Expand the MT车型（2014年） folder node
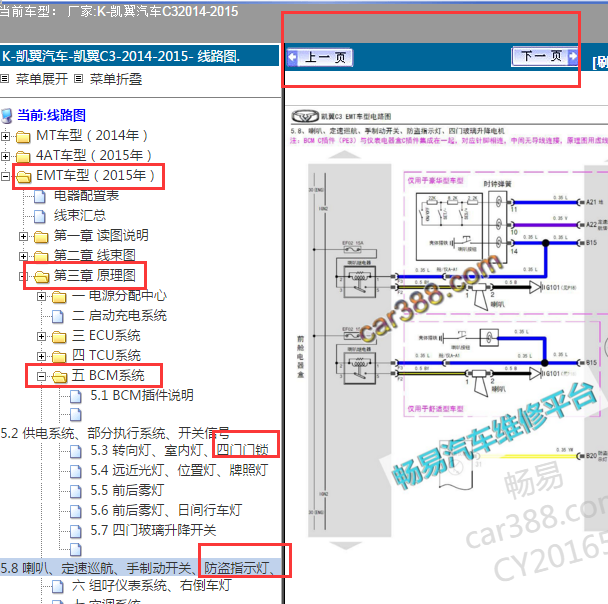The image size is (608, 604). click(x=5, y=136)
